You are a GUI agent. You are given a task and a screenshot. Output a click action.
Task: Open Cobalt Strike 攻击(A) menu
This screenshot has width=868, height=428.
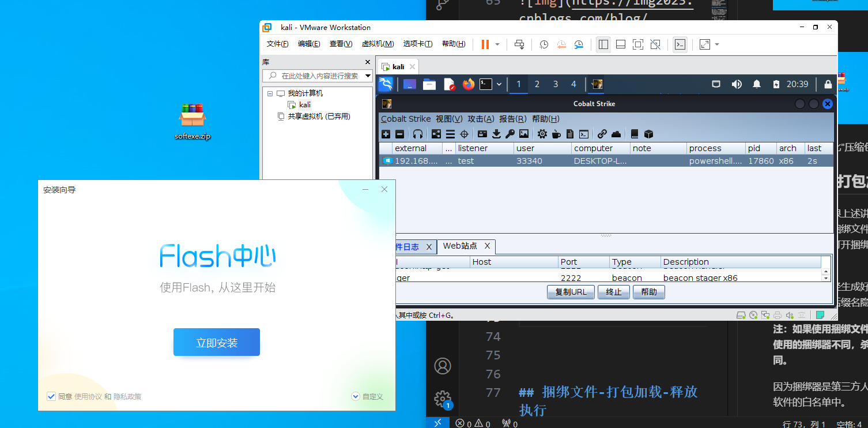tap(481, 119)
